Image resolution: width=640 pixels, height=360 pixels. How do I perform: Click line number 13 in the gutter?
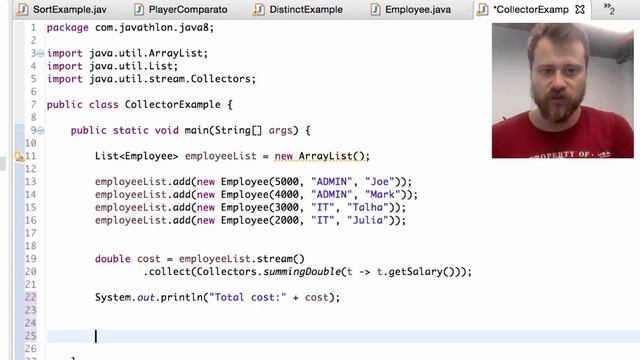tap(30, 182)
